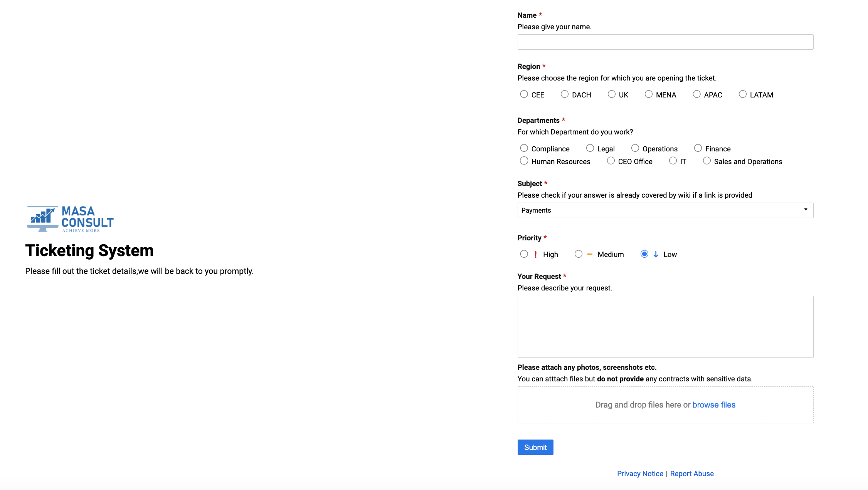Select the Compliance department radio button
Screen dimensions: 868x490
524,148
